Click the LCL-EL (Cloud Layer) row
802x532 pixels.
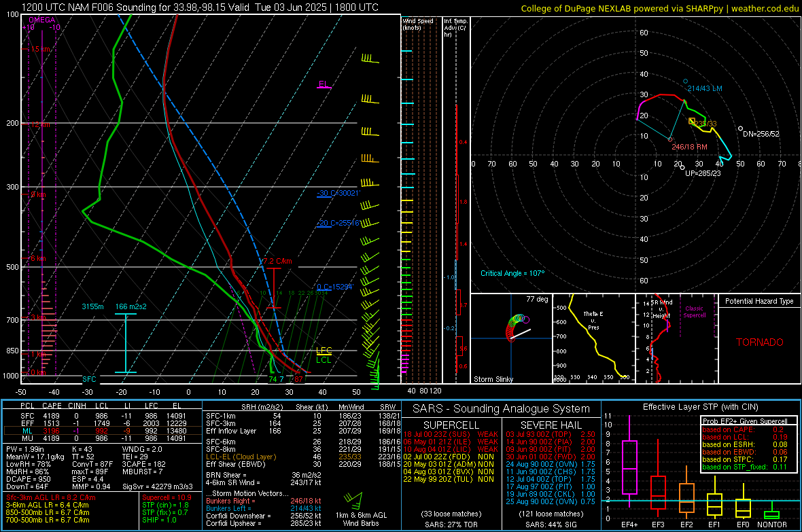click(x=303, y=457)
